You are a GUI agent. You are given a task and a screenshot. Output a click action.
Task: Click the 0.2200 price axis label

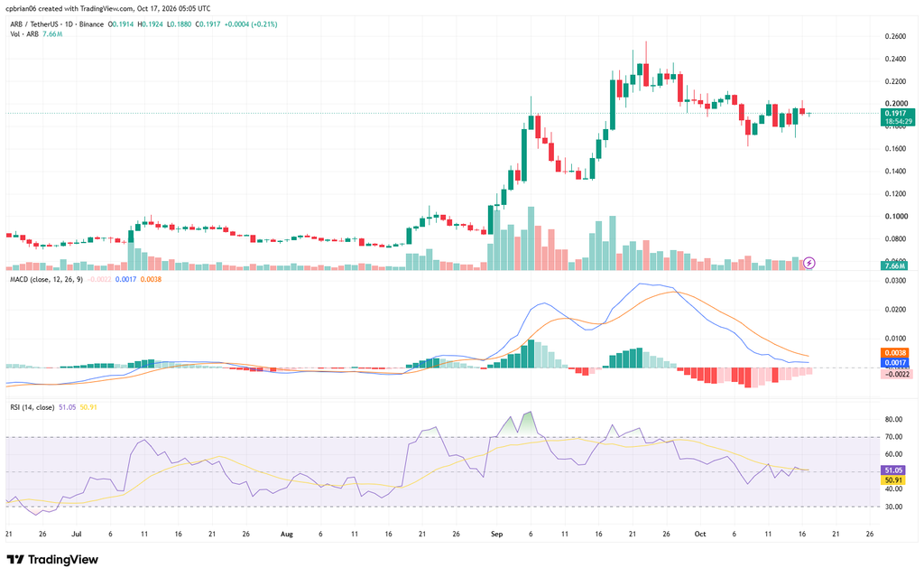pos(895,81)
